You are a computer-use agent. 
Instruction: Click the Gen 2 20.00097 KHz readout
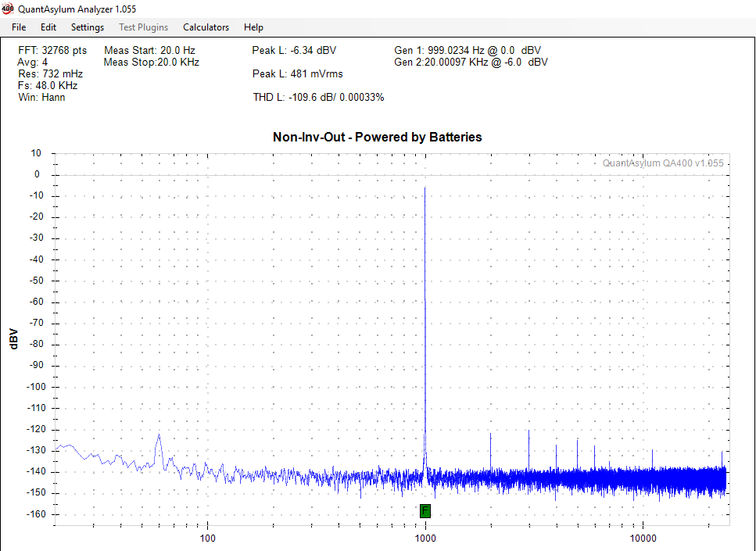coord(471,63)
